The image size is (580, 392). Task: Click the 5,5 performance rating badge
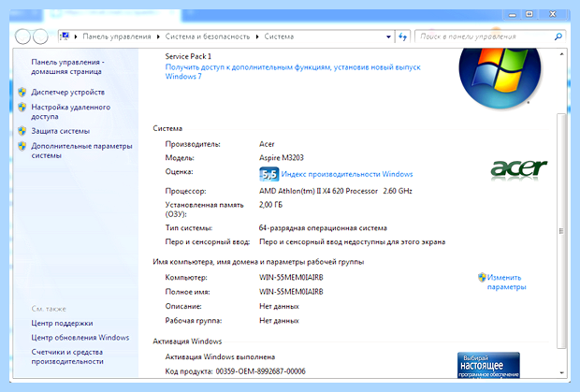[268, 174]
